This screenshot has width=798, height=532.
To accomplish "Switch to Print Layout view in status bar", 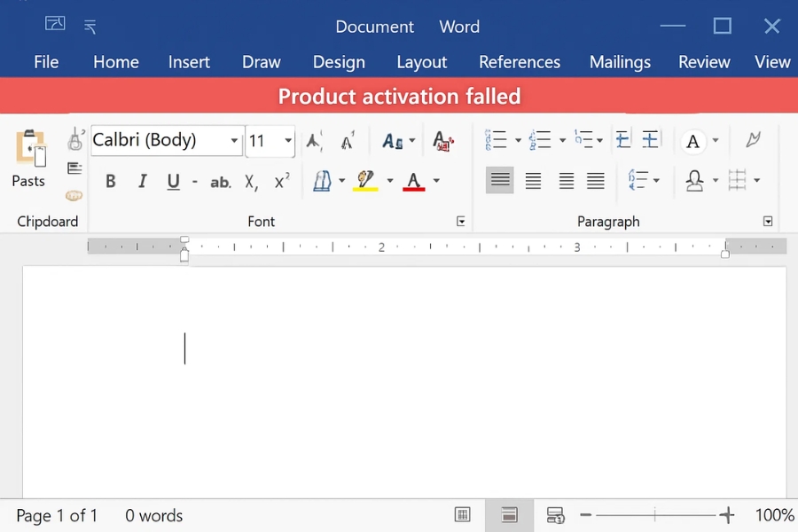I will pyautogui.click(x=509, y=514).
